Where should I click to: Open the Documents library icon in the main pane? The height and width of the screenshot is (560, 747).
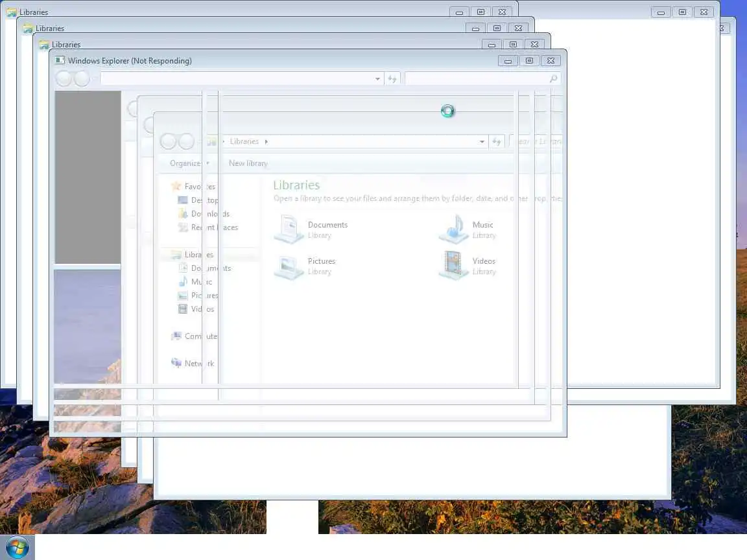click(x=289, y=229)
